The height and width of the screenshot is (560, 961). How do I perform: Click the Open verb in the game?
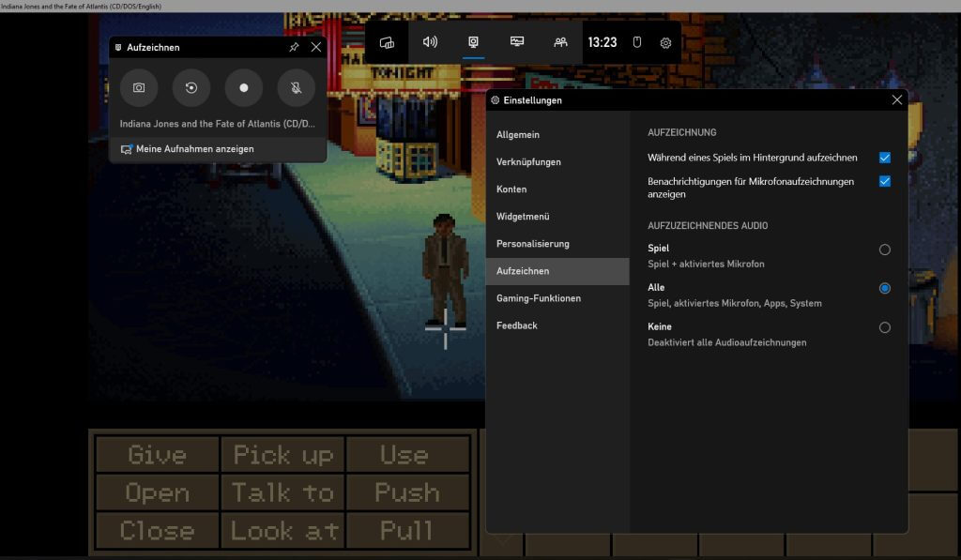[158, 492]
